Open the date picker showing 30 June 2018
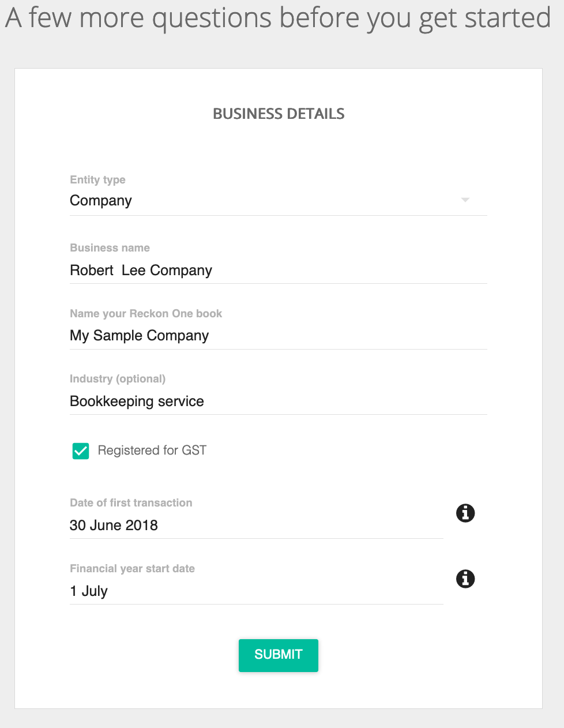This screenshot has width=564, height=728. point(256,526)
